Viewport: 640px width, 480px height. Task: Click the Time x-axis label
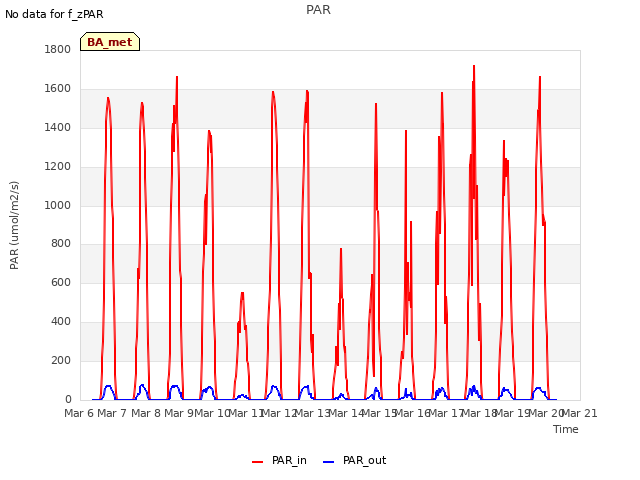(566, 429)
